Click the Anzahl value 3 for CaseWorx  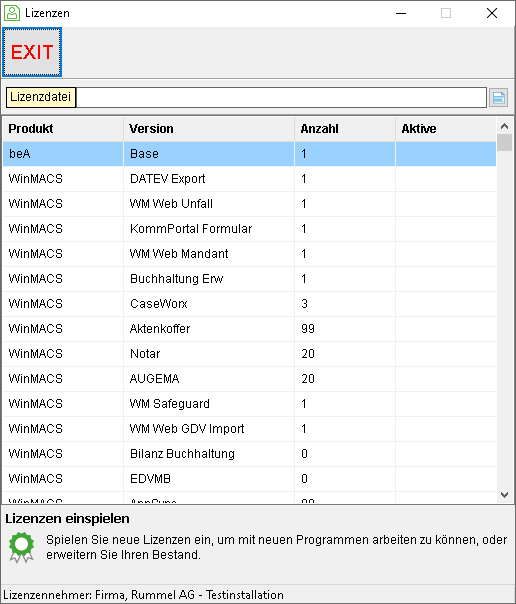tap(304, 304)
